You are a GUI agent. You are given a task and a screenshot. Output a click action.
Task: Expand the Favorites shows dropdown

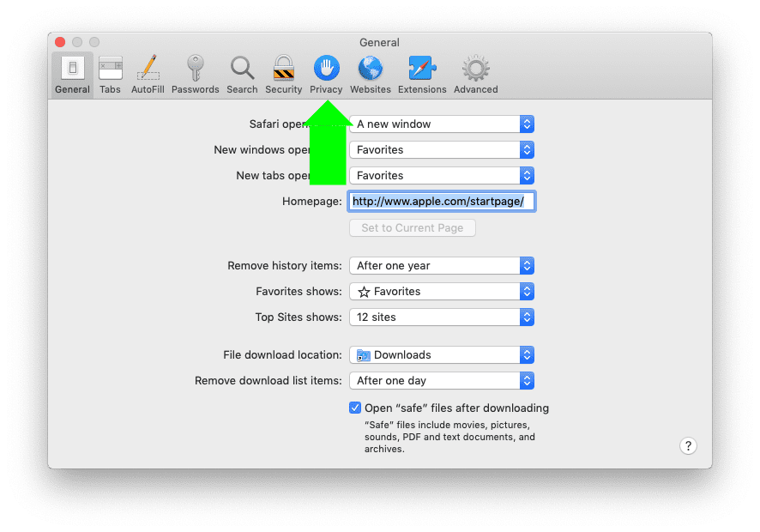(442, 292)
